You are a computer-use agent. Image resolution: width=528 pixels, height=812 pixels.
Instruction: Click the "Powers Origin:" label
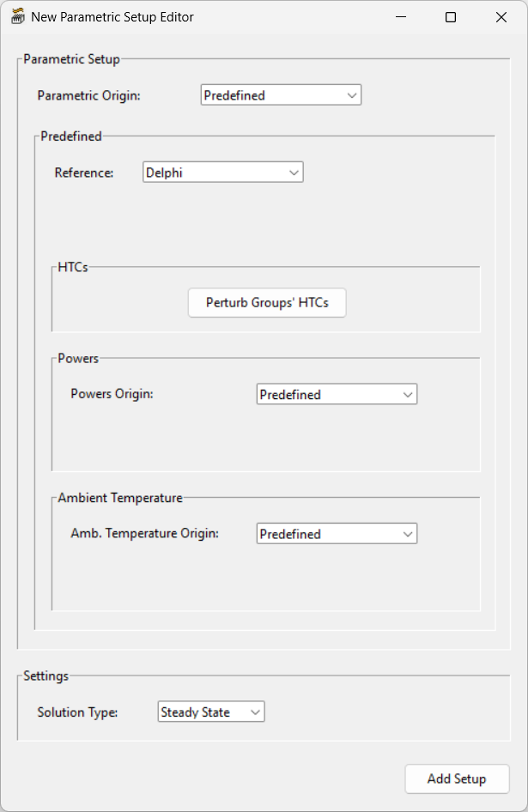112,394
